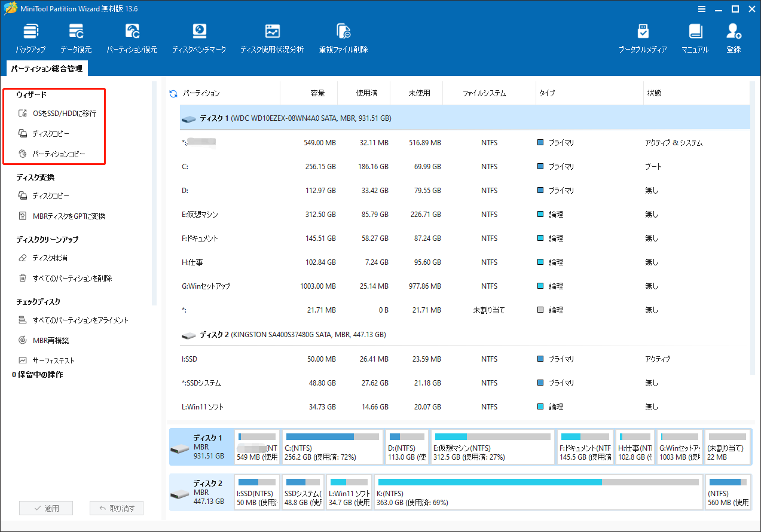Select the C: partition row
The height and width of the screenshot is (532, 761).
[464, 167]
